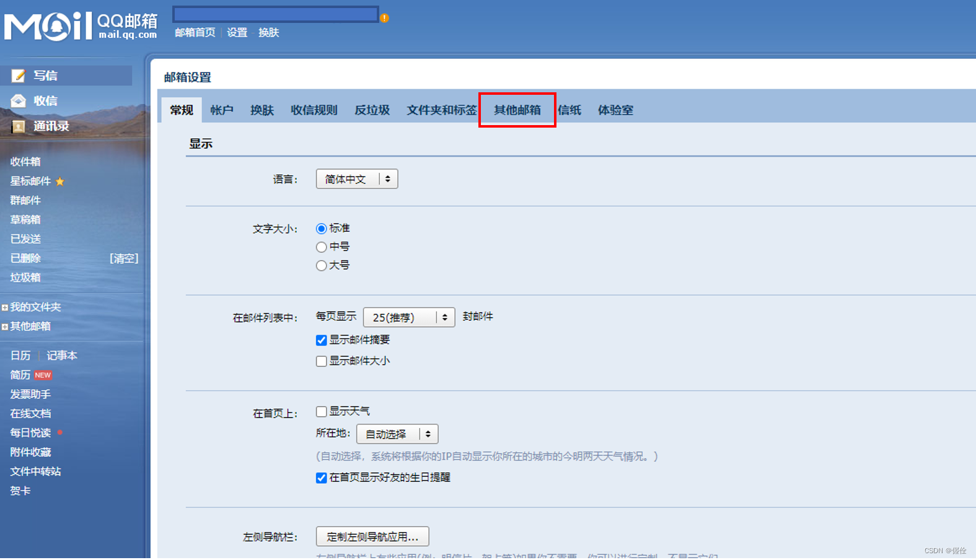Click the envelope icon beside 收信
The width and height of the screenshot is (976, 560).
(19, 101)
